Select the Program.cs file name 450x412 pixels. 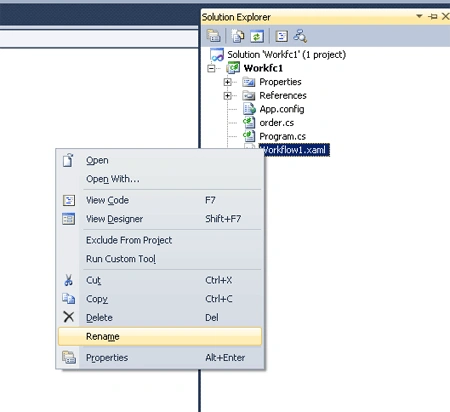point(282,136)
